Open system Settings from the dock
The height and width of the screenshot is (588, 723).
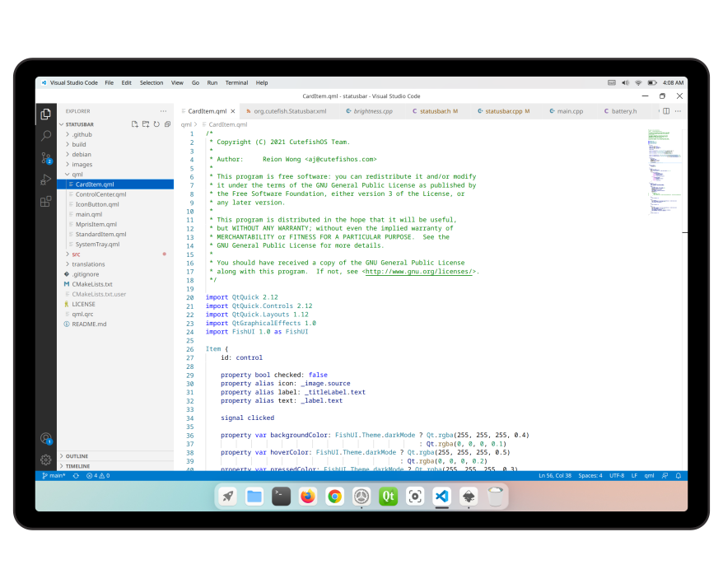361,497
